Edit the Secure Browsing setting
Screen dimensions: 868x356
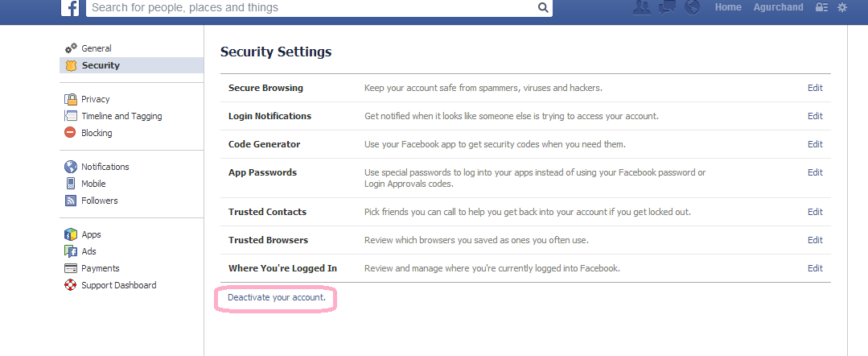[x=815, y=88]
